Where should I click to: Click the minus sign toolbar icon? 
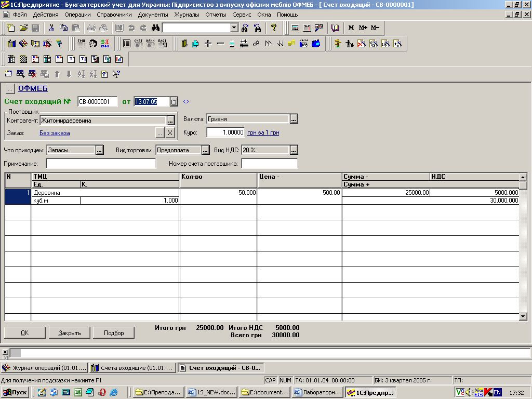pyautogui.click(x=220, y=44)
